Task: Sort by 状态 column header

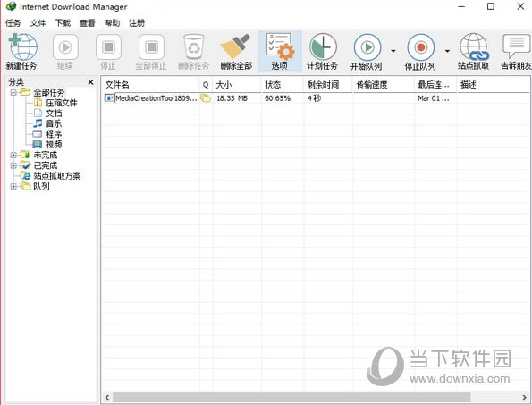Action: coord(283,84)
